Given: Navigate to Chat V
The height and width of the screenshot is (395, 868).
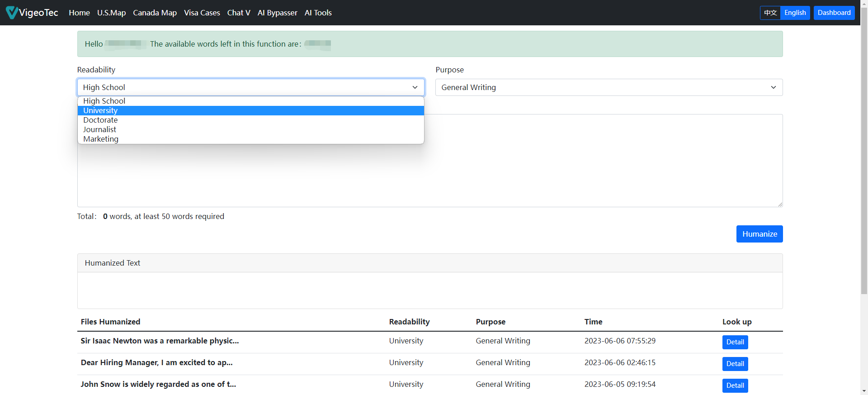Looking at the screenshot, I should 239,13.
